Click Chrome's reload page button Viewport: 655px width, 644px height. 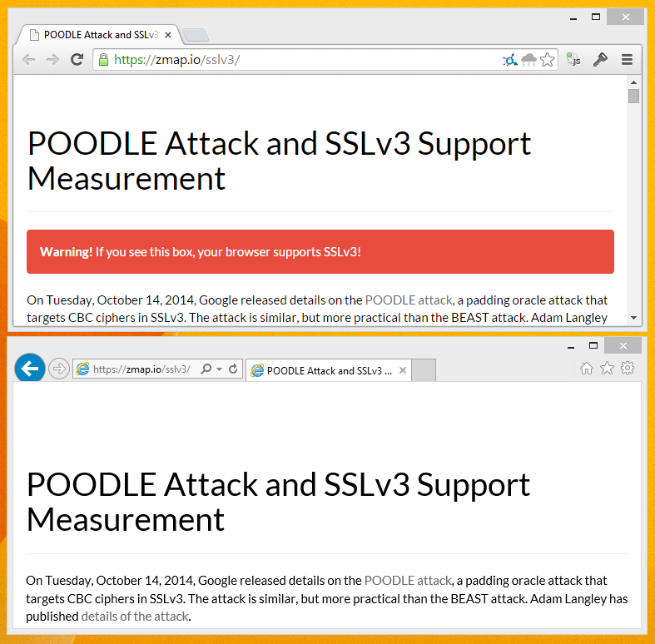77,59
